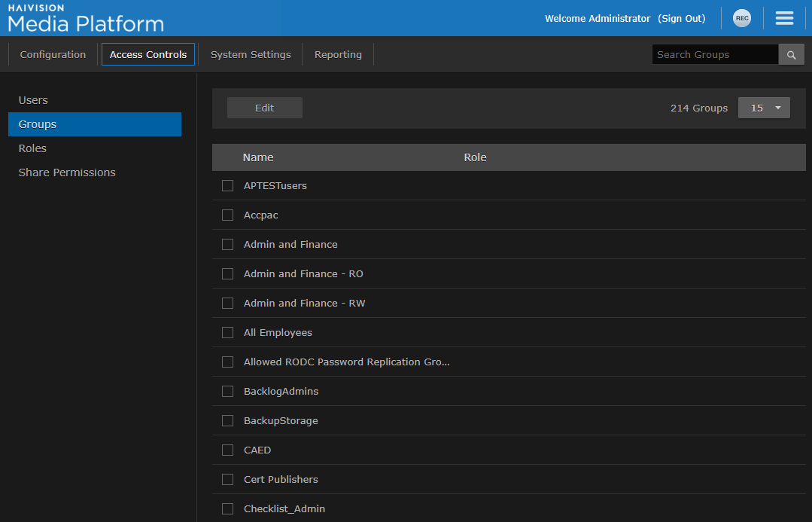Image resolution: width=812 pixels, height=522 pixels.
Task: Open the Reporting tab
Action: point(337,53)
